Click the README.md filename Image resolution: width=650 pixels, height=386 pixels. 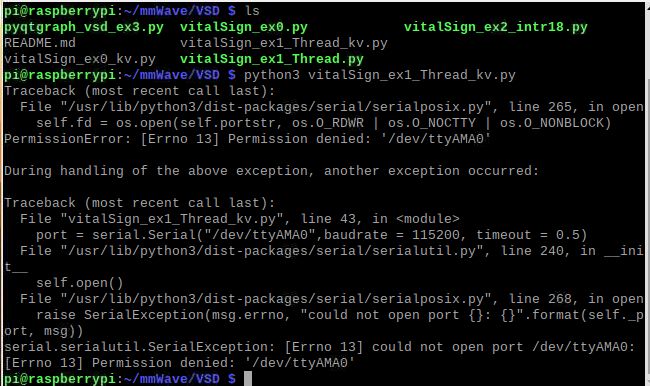[40, 43]
